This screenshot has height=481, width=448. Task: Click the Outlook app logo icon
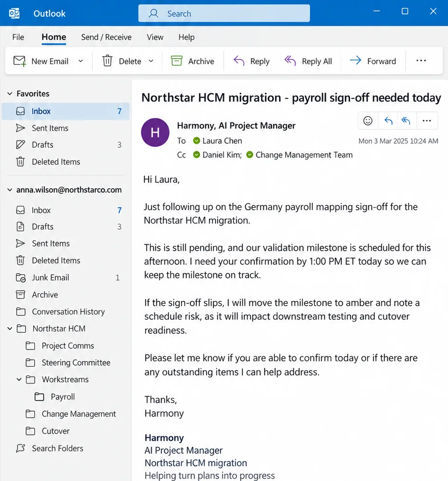pyautogui.click(x=14, y=13)
